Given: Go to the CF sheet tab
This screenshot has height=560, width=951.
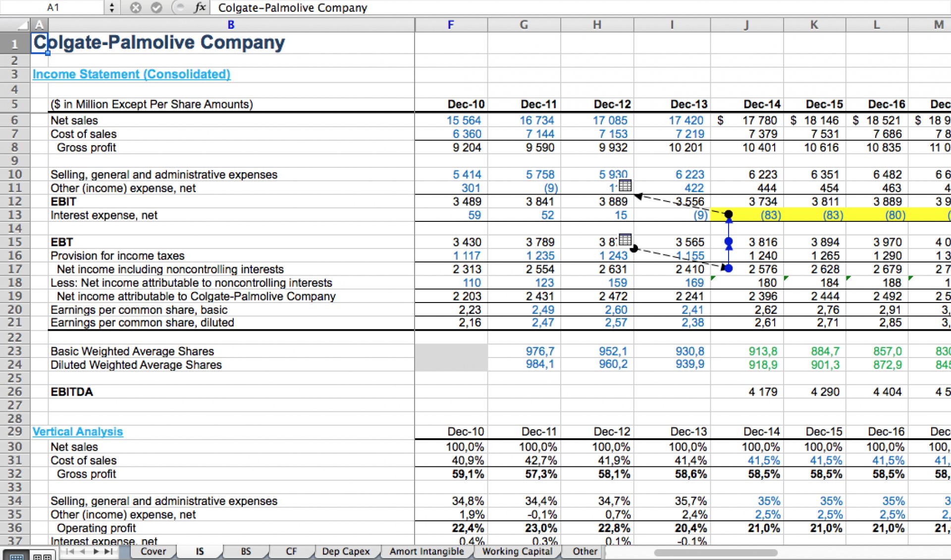Looking at the screenshot, I should (291, 552).
